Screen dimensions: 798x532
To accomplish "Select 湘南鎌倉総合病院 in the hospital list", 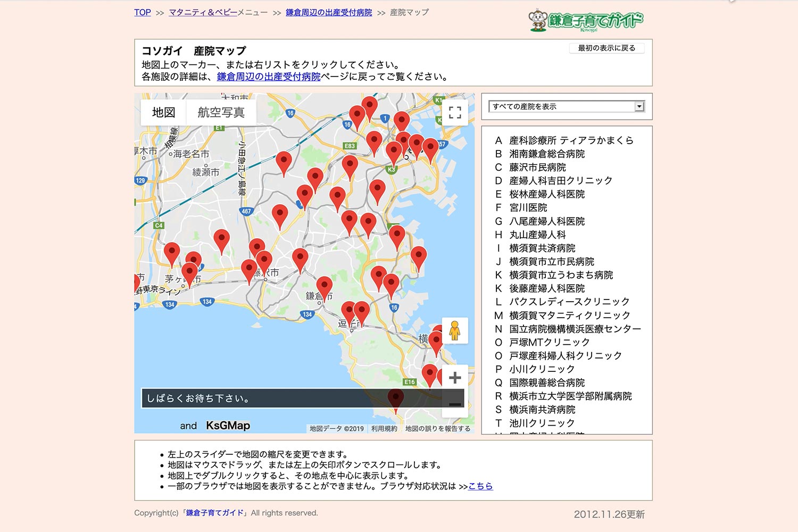I will [546, 154].
